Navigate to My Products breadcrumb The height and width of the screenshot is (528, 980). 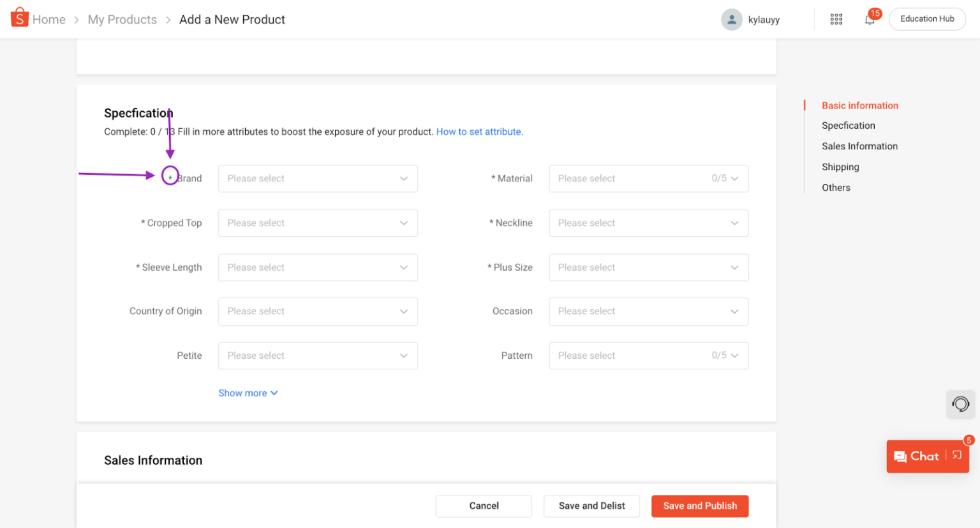pyautogui.click(x=122, y=19)
